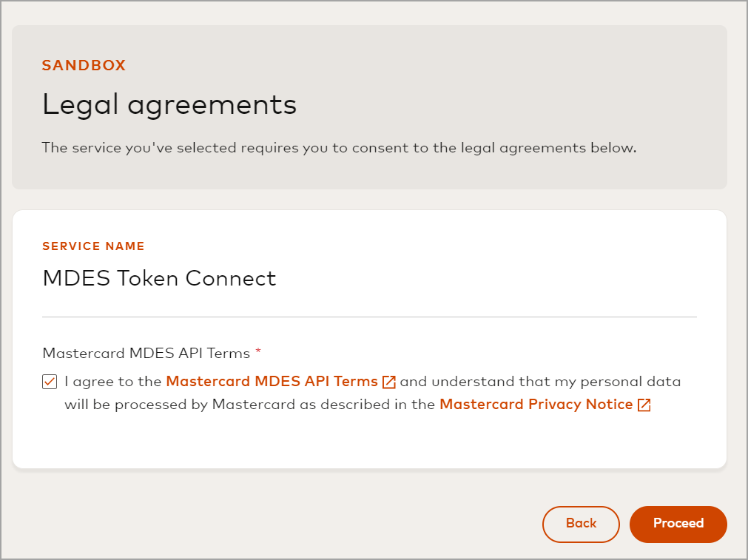Click inside the white service agreement card
The image size is (748, 560).
coord(370,444)
